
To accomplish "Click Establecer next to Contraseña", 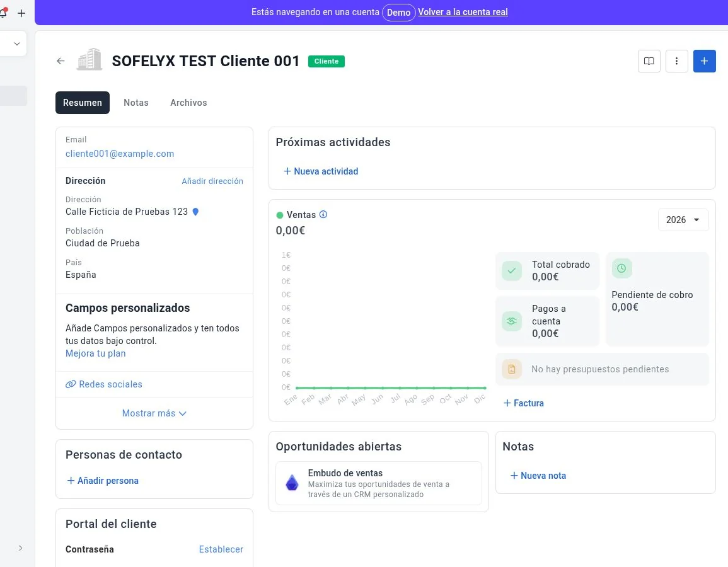I will (221, 549).
